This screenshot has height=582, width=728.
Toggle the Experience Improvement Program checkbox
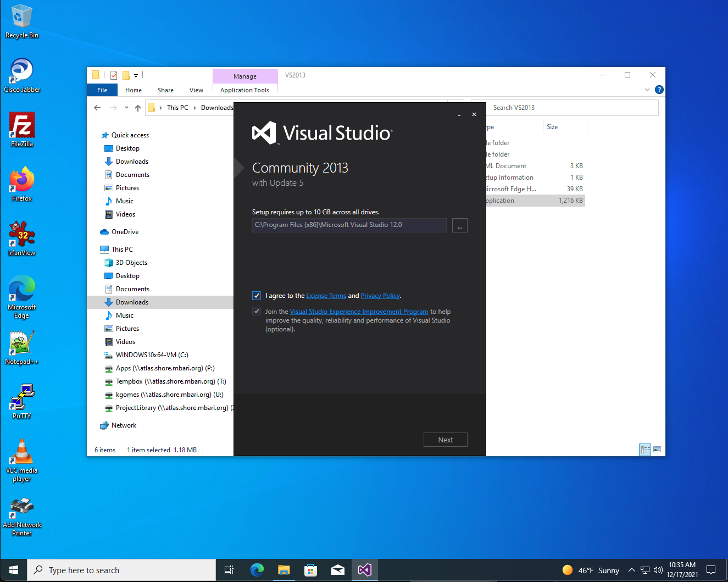(257, 311)
